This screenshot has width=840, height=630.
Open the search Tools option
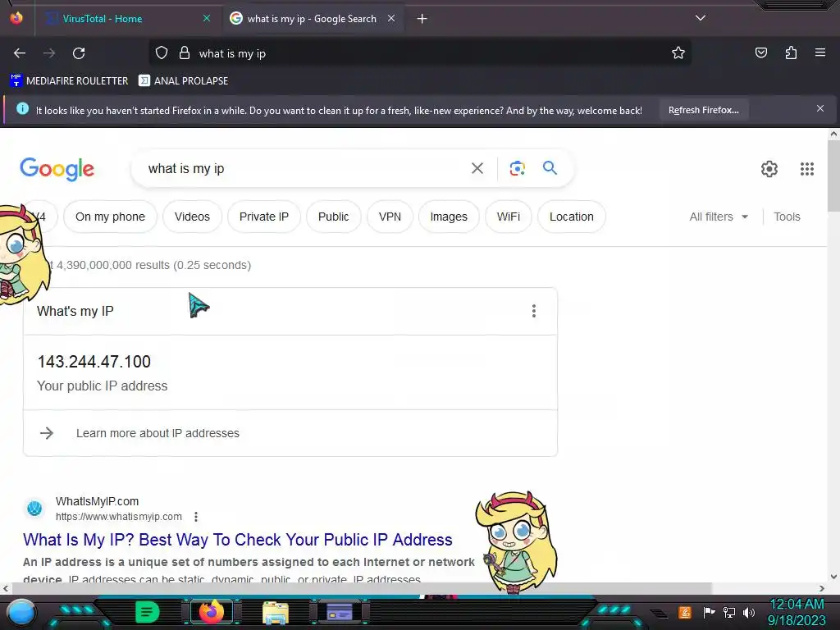click(x=787, y=217)
